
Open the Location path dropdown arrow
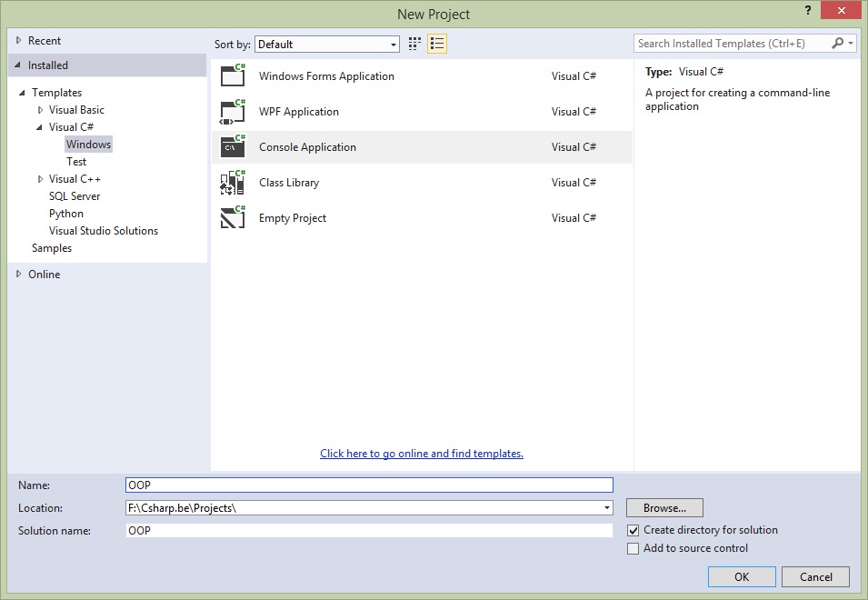click(x=607, y=507)
